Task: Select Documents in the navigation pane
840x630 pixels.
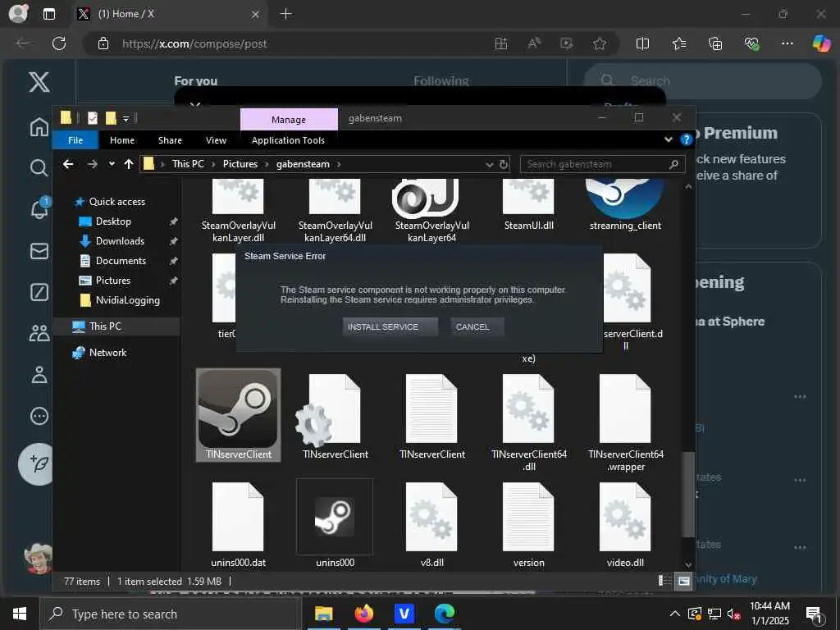Action: coord(121,261)
